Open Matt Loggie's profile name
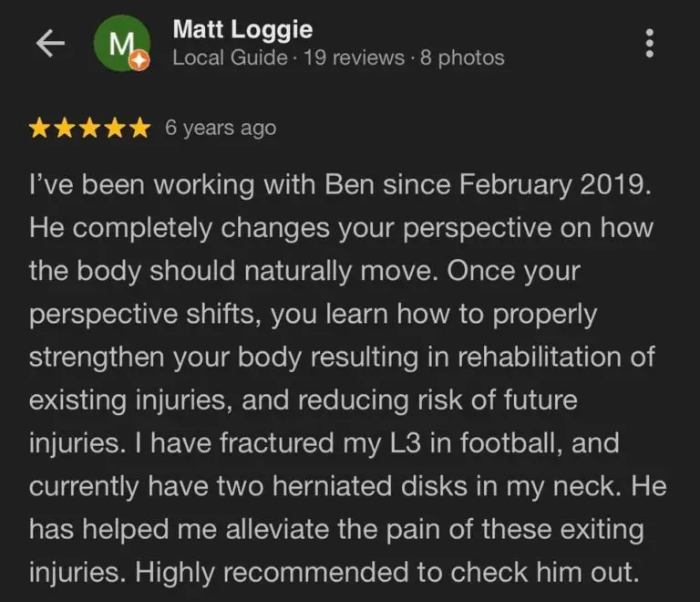The image size is (700, 602). tap(242, 30)
